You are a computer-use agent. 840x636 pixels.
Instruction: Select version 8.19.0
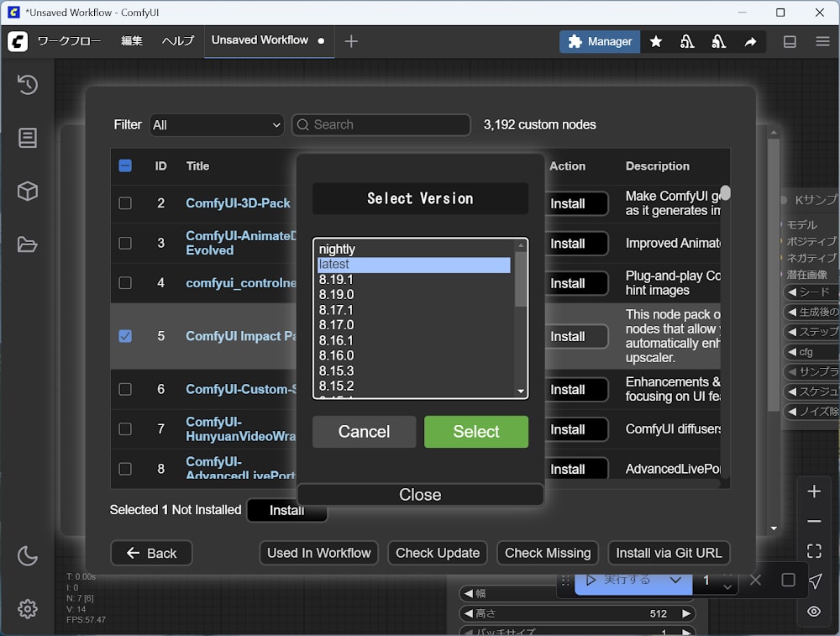coord(414,295)
